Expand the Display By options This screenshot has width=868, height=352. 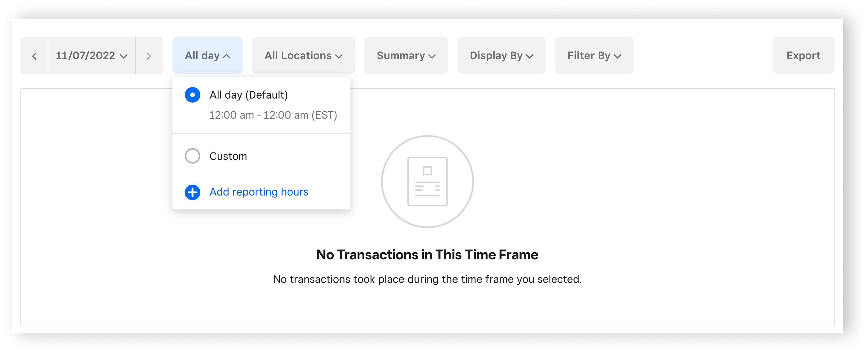498,55
